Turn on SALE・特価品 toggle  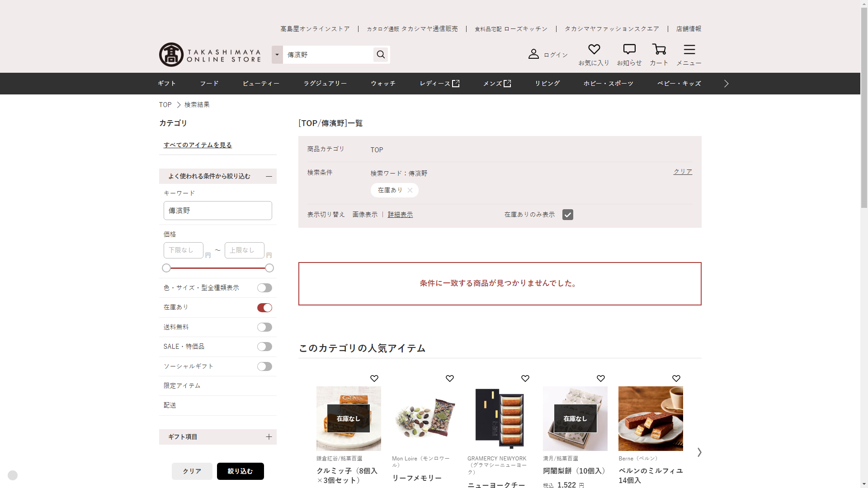[264, 347]
